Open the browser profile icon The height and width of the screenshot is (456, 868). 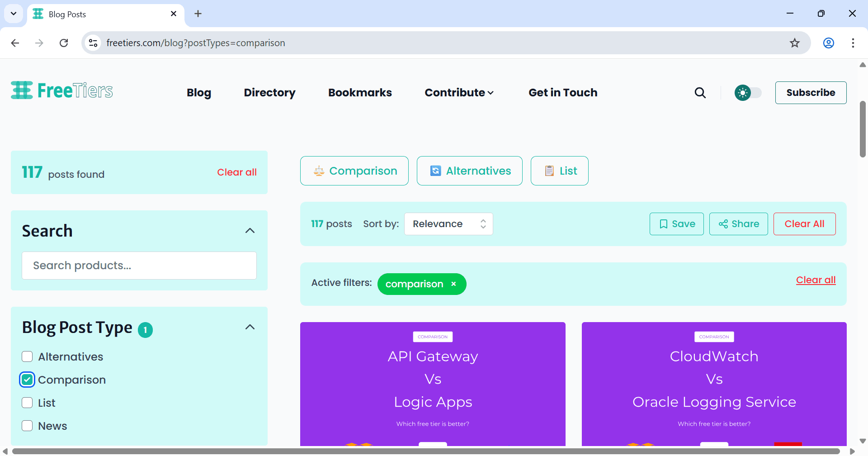[x=828, y=43]
